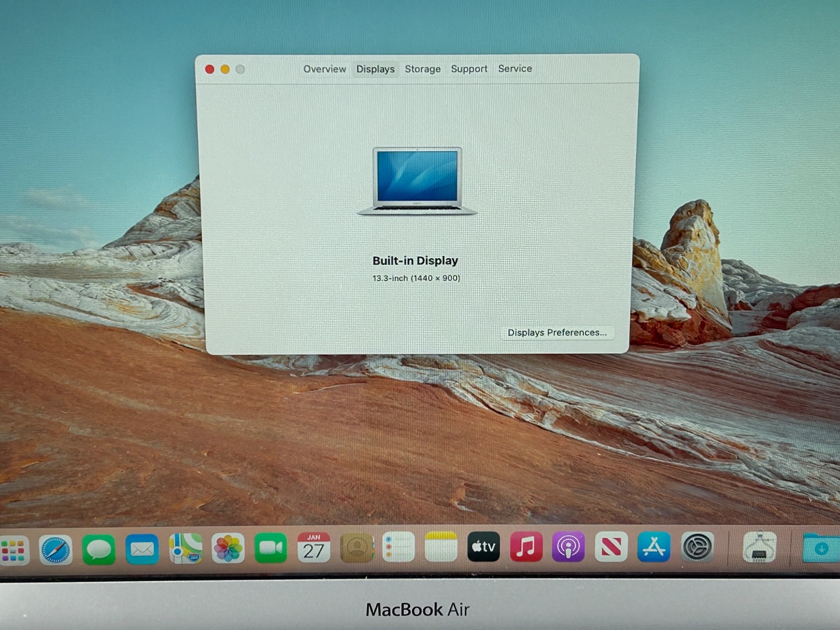The image size is (840, 630).
Task: Open the Messages app
Action: [99, 550]
